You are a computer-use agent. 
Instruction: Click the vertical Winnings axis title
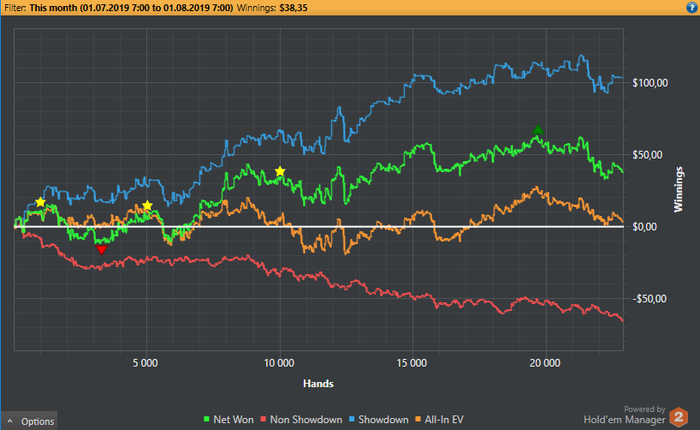point(679,189)
